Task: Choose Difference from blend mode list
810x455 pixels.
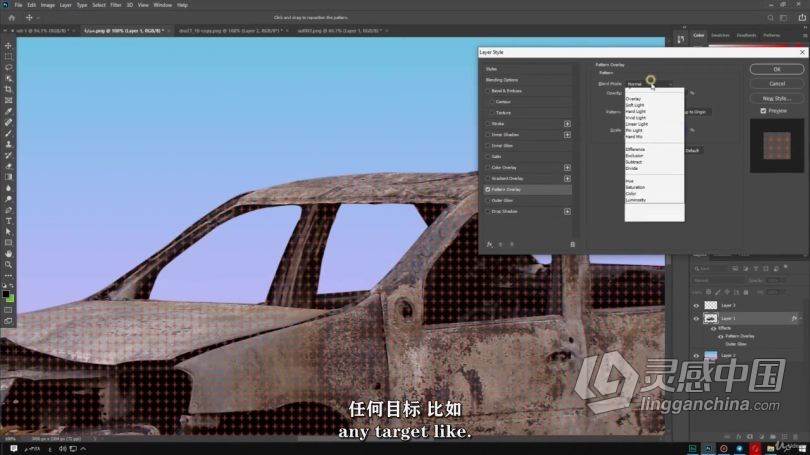Action: point(635,149)
